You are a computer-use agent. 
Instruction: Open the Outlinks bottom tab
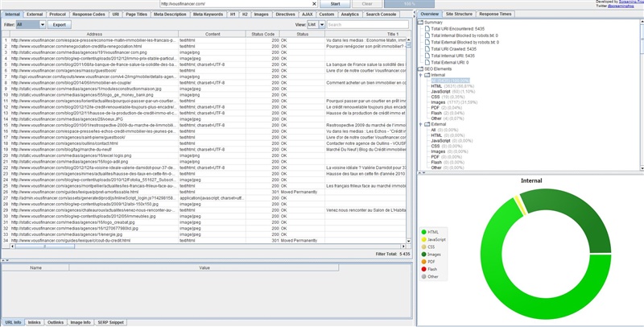tap(56, 322)
